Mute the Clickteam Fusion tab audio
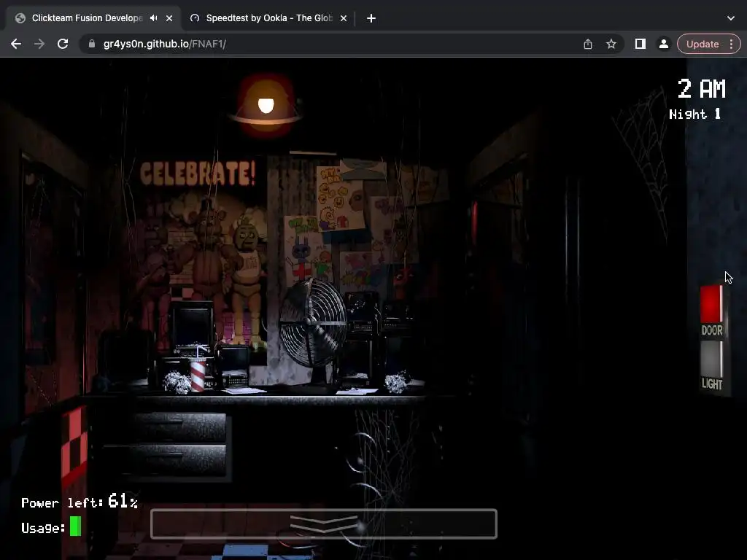 tap(153, 18)
